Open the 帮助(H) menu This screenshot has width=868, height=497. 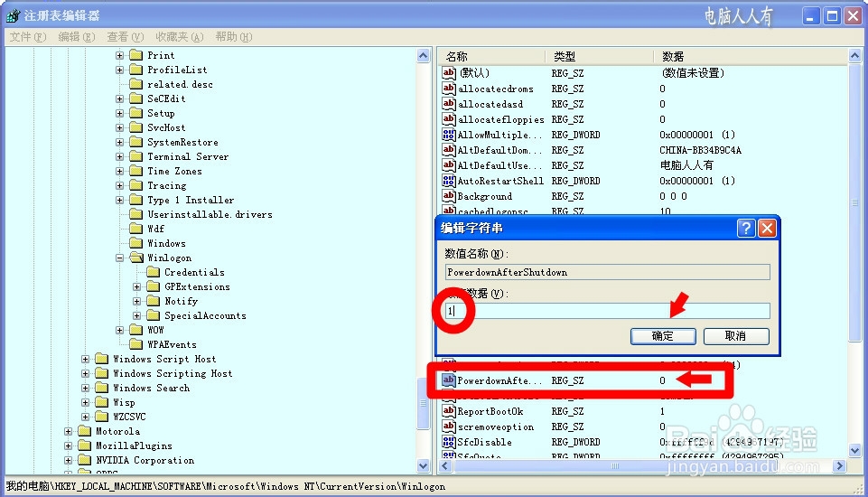coord(234,36)
